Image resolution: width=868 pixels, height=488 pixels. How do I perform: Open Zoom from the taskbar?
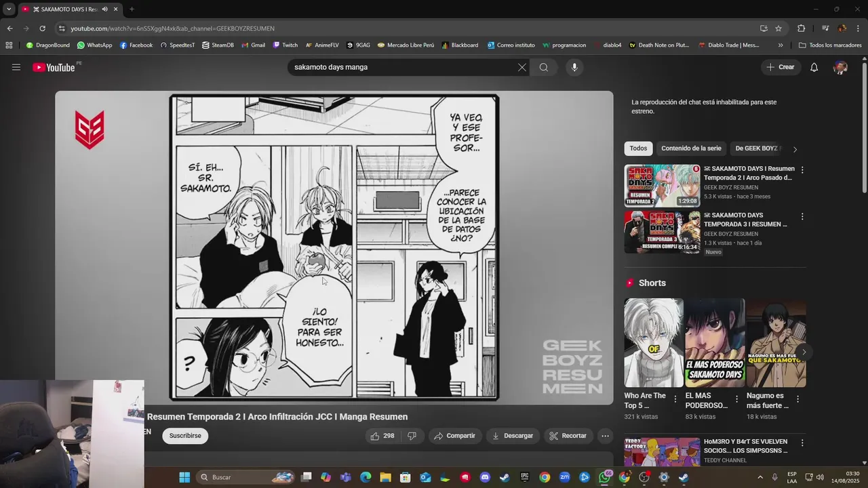click(x=564, y=477)
